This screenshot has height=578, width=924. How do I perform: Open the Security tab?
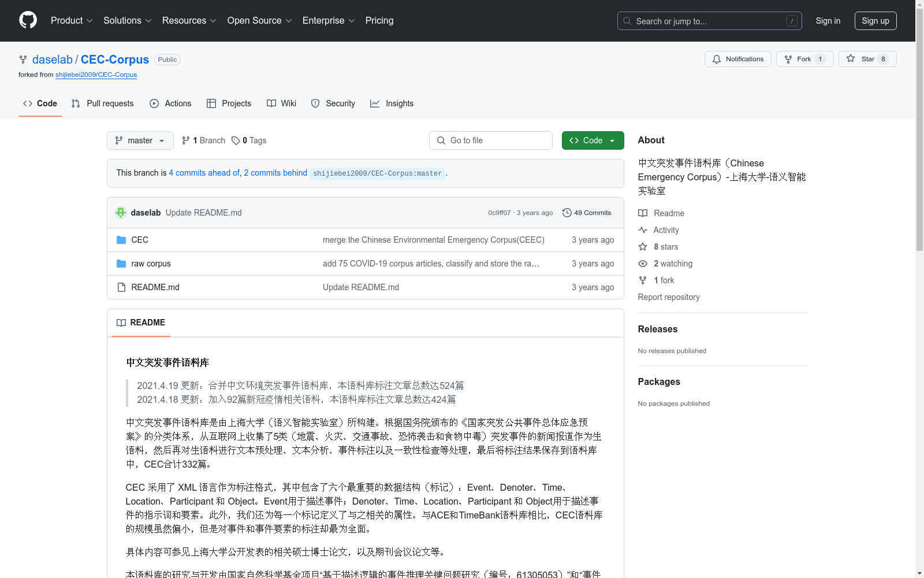click(333, 103)
